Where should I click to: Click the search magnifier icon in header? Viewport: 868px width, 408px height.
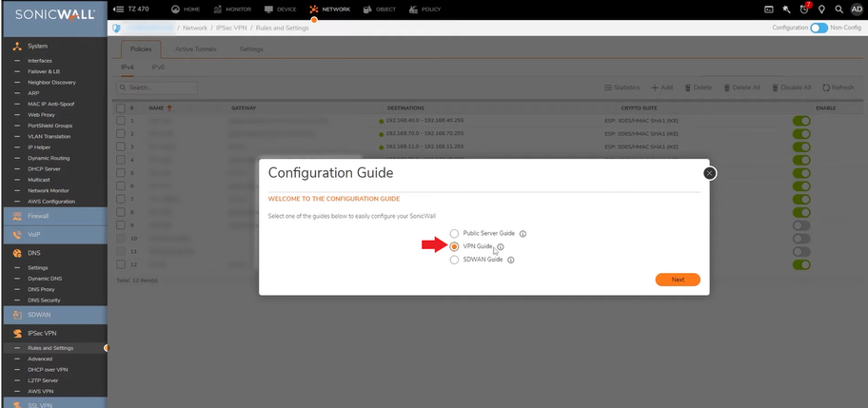[839, 10]
